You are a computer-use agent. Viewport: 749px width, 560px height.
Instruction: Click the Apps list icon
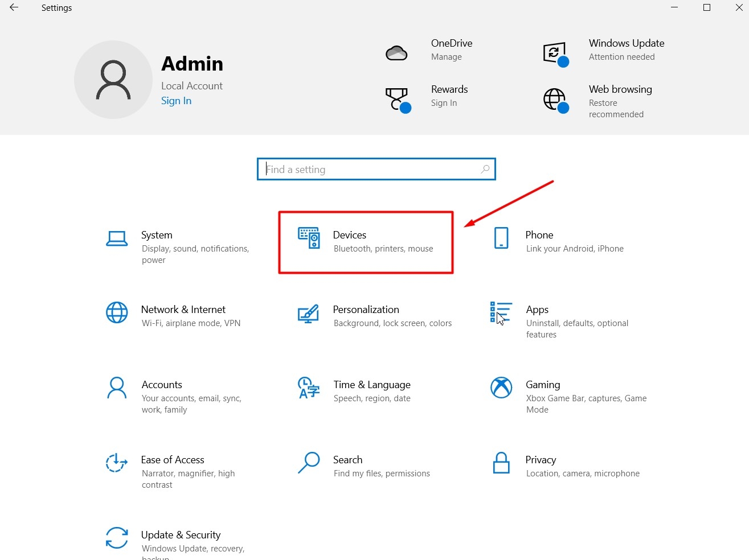pos(501,312)
